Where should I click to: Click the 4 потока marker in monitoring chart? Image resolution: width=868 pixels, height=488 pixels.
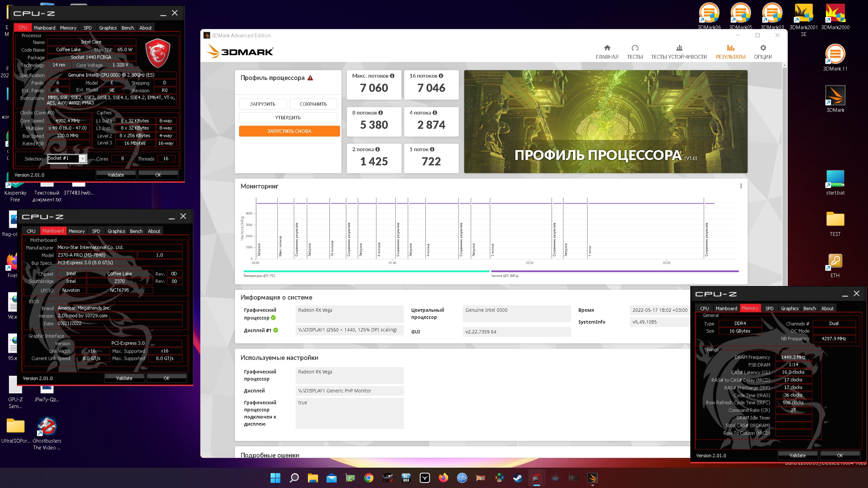pos(428,250)
